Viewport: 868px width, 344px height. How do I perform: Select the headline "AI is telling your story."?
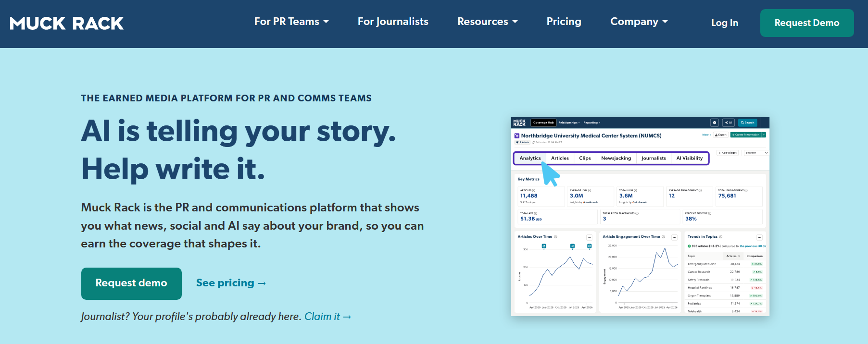tap(239, 131)
